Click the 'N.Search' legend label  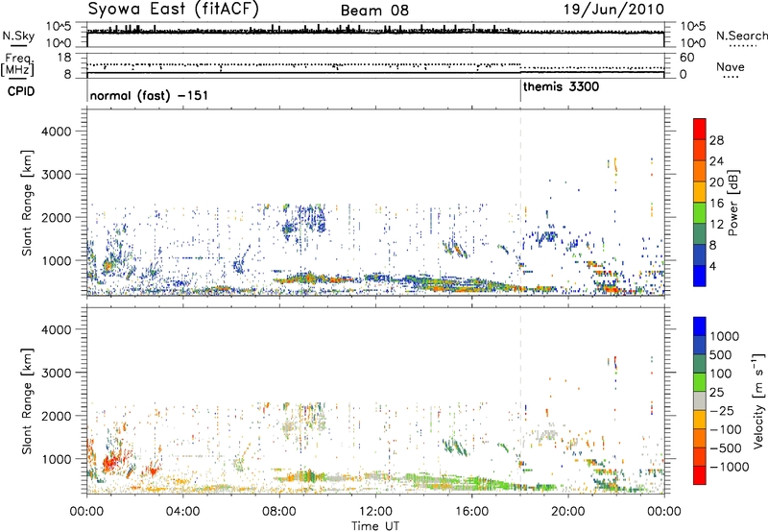coord(741,36)
